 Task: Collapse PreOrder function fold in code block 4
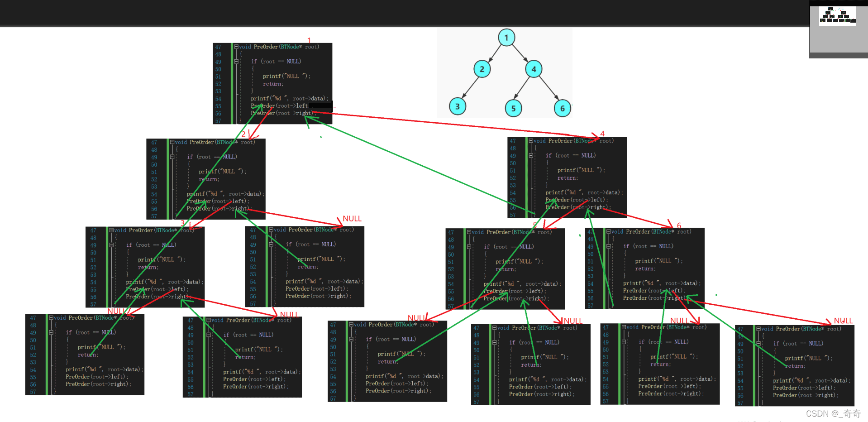point(531,141)
